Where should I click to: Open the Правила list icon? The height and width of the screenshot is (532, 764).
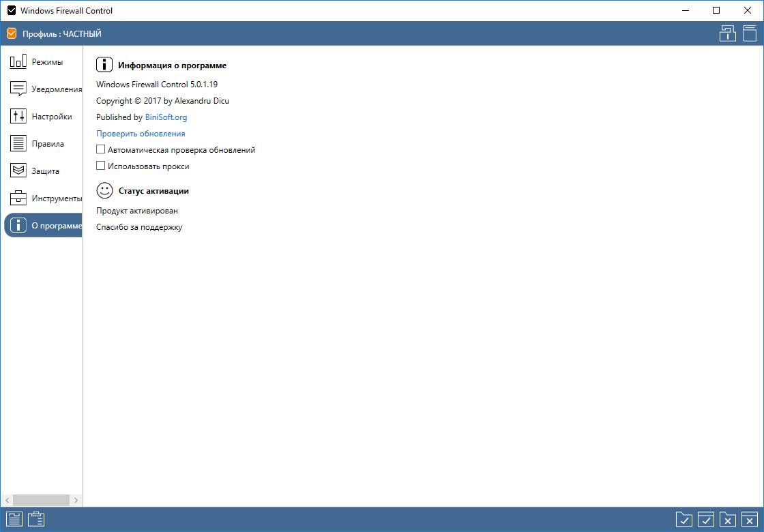(18, 143)
